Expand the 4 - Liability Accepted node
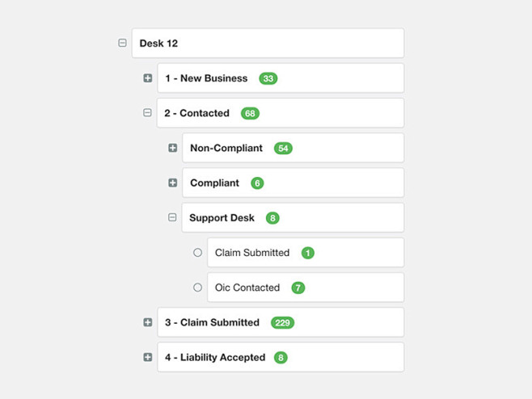This screenshot has height=399, width=532. pos(148,357)
